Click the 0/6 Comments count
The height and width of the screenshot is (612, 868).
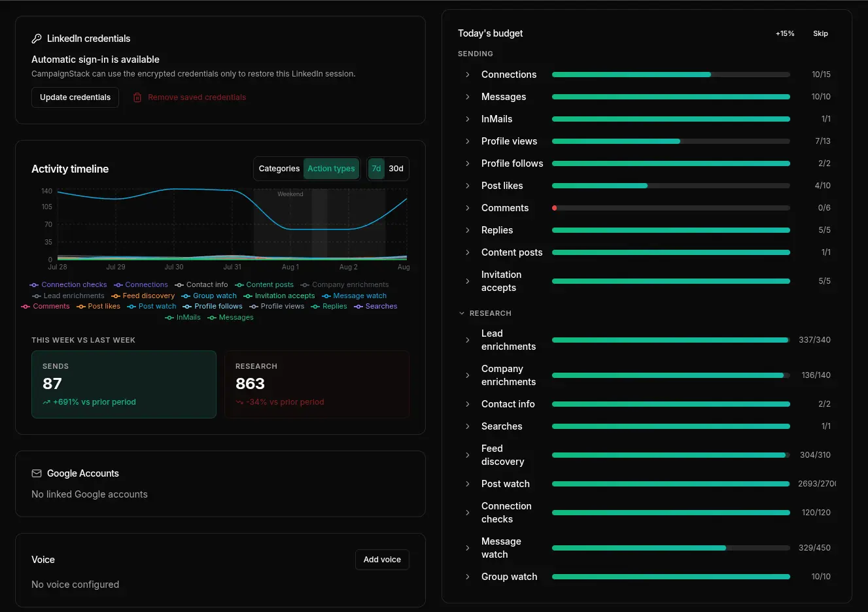(824, 208)
